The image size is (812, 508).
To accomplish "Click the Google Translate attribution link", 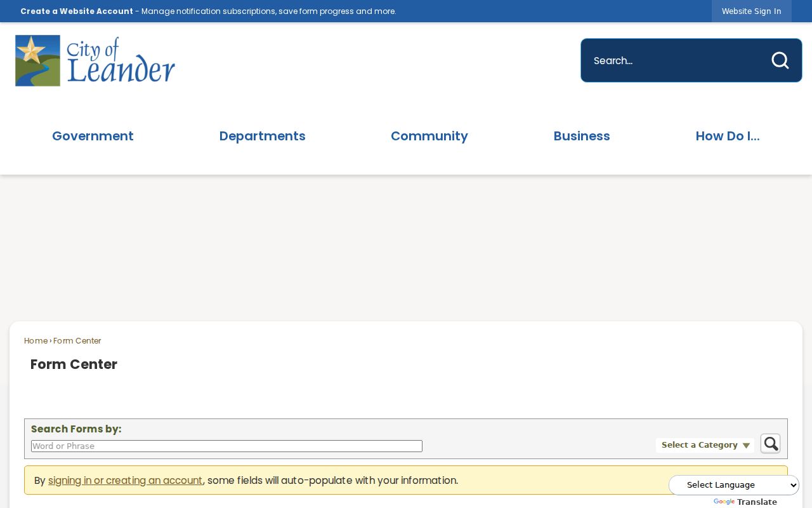I will coord(745,502).
